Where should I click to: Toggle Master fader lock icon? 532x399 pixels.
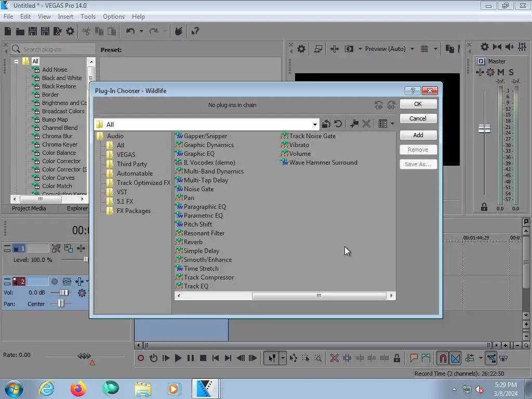[484, 207]
